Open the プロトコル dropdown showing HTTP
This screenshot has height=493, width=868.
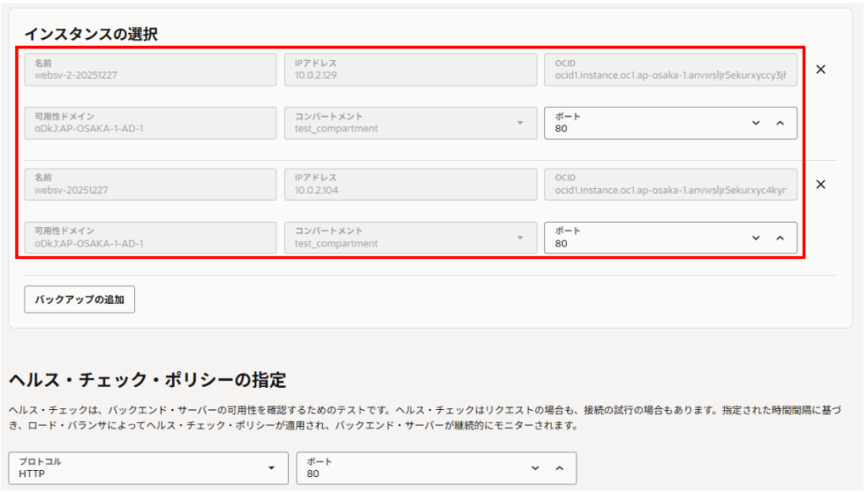[148, 468]
